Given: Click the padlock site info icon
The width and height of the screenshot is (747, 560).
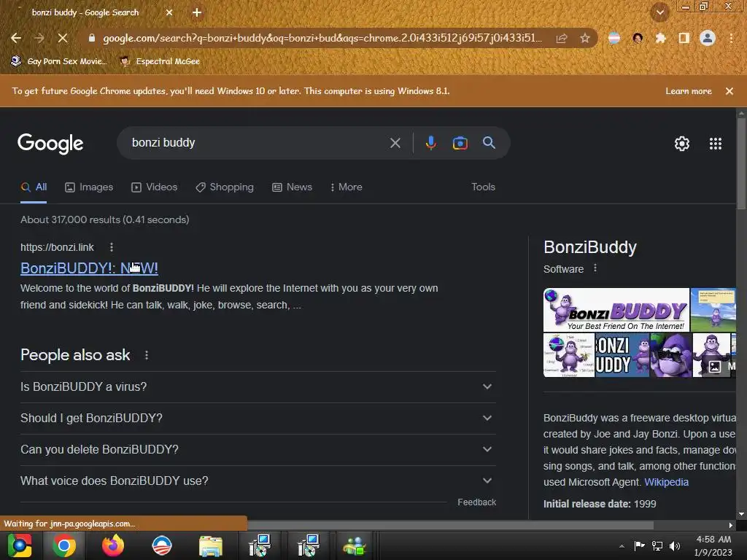Looking at the screenshot, I should [92, 38].
